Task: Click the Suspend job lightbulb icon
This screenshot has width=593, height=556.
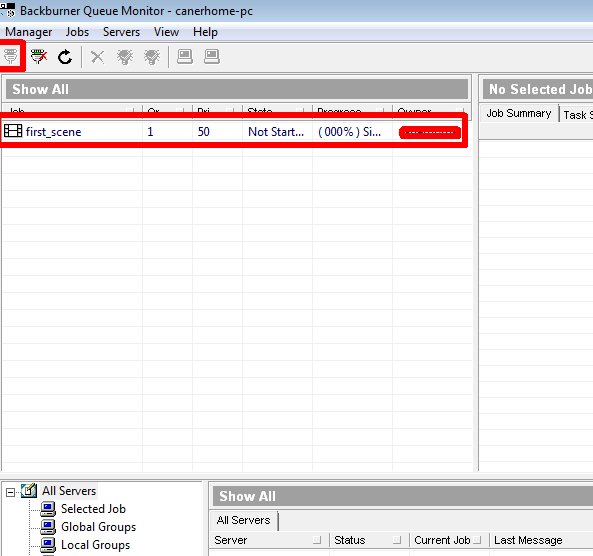Action: coord(152,57)
